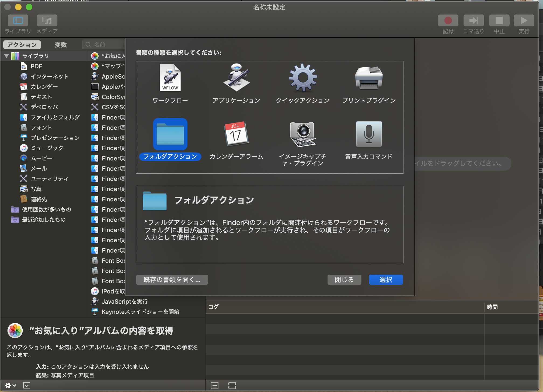The height and width of the screenshot is (392, 543).
Task: Show the variables split view icon
Action: pyautogui.click(x=232, y=386)
